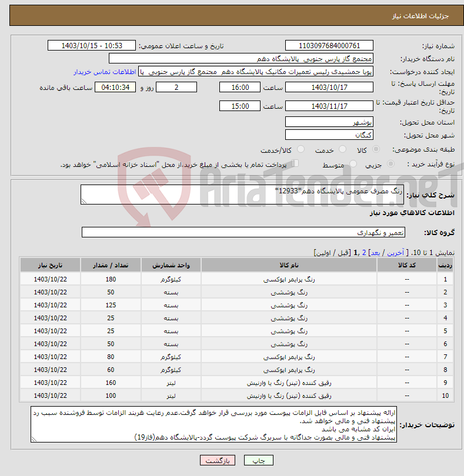
Task: Select row 10 رقیق کننده item name
Action: [289, 395]
